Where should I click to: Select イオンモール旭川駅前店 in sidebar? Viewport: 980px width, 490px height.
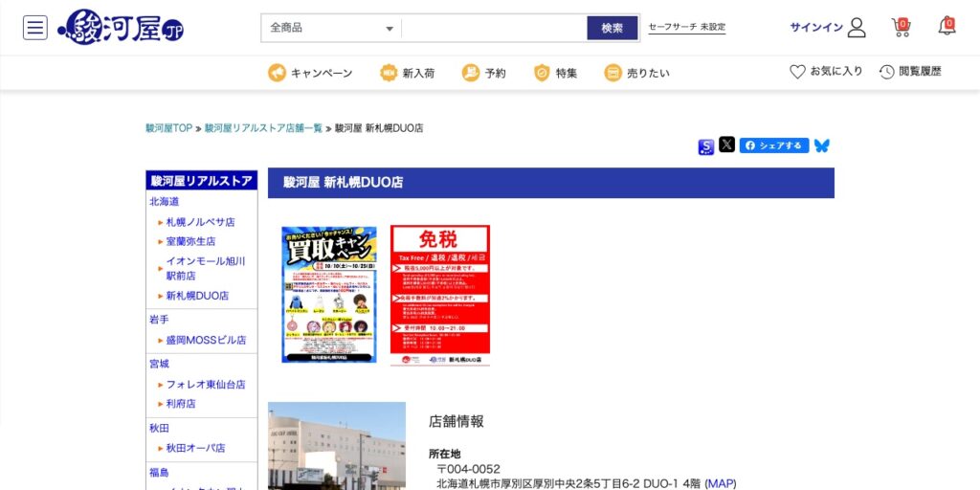[x=206, y=268]
